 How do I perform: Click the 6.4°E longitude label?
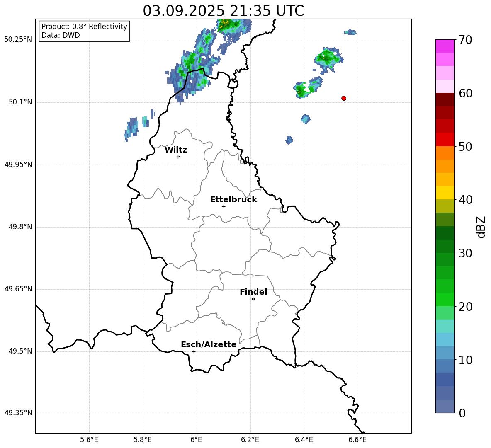click(304, 440)
